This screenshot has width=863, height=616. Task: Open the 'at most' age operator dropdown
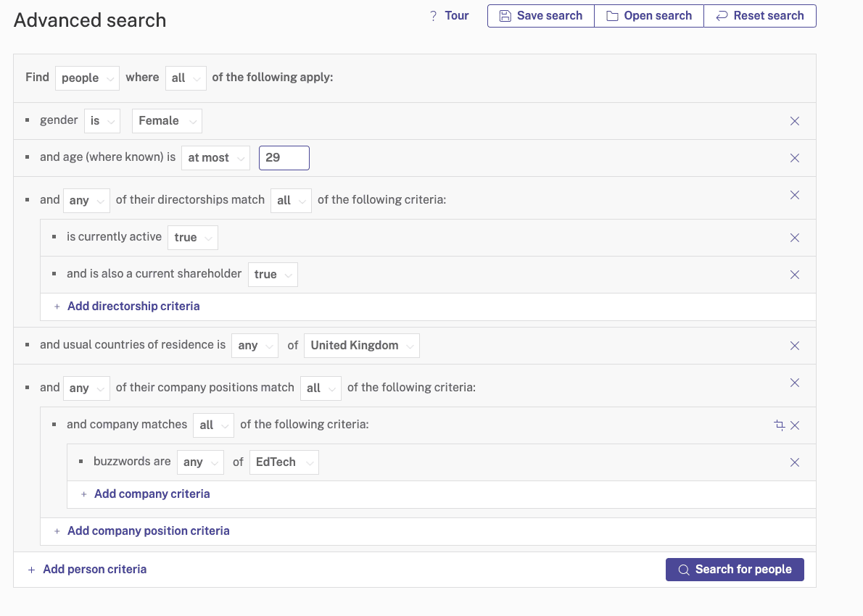[216, 158]
